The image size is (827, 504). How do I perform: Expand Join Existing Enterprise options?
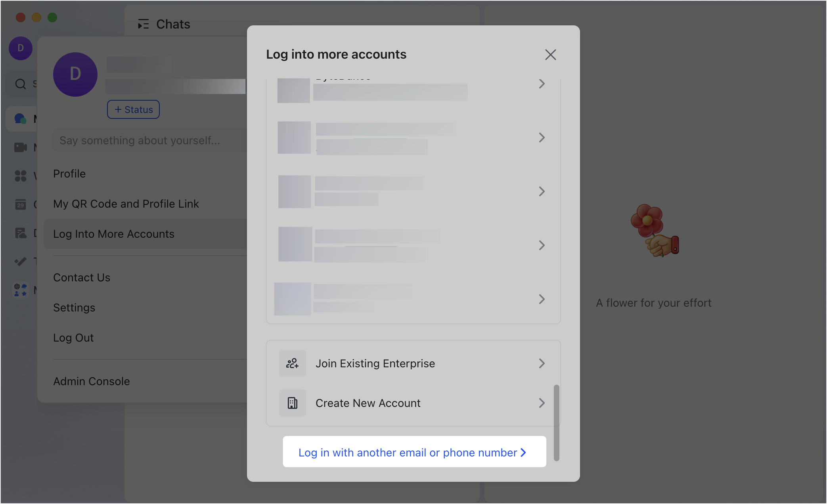(542, 363)
